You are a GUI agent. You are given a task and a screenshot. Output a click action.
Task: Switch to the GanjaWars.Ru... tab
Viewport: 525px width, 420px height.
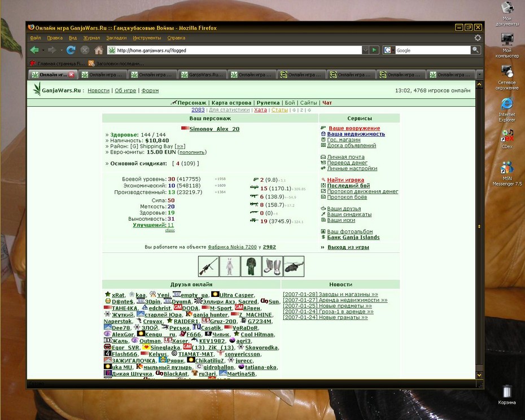click(202, 75)
